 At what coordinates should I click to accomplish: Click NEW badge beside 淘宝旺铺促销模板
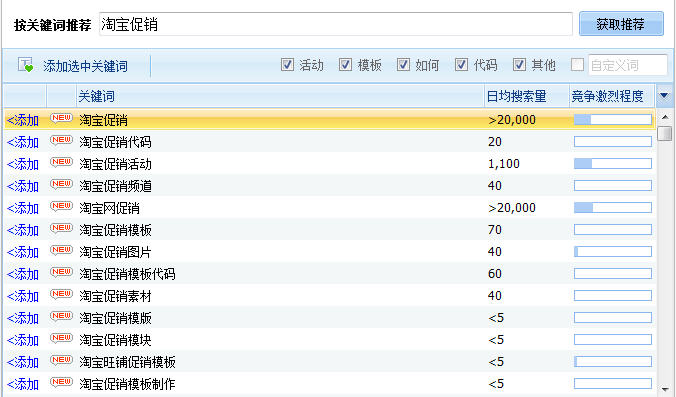pos(61,360)
